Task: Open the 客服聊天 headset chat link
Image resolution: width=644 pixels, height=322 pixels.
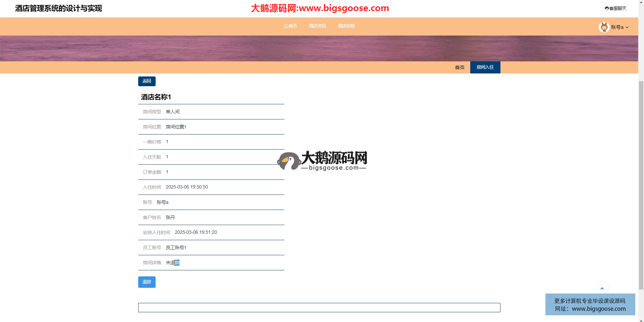Action: tap(615, 8)
